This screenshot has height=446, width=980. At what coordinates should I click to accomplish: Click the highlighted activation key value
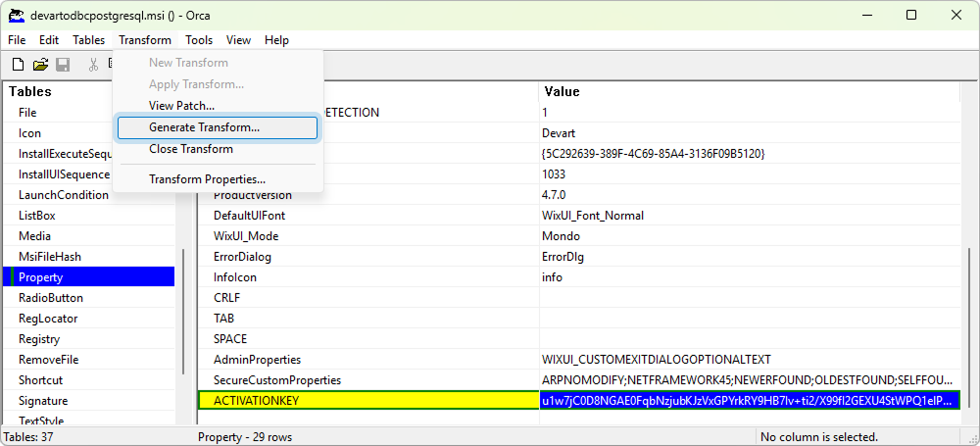[x=750, y=400]
